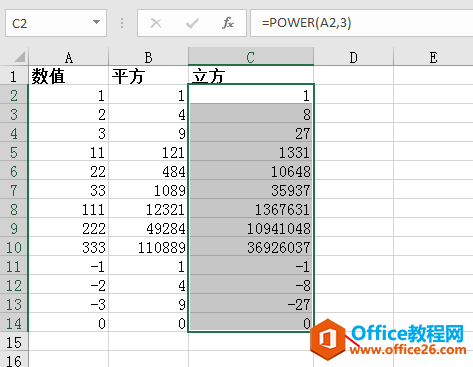Image resolution: width=473 pixels, height=367 pixels.
Task: Click cell A7 containing 33
Action: pos(69,189)
